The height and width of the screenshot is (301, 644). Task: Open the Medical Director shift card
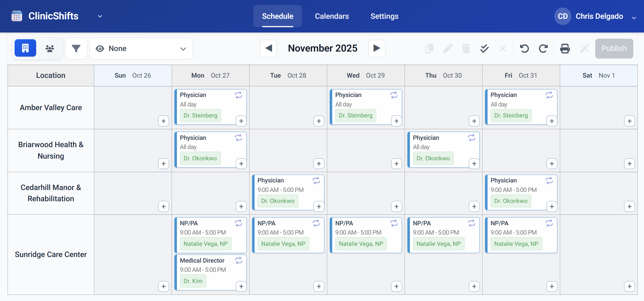click(205, 265)
